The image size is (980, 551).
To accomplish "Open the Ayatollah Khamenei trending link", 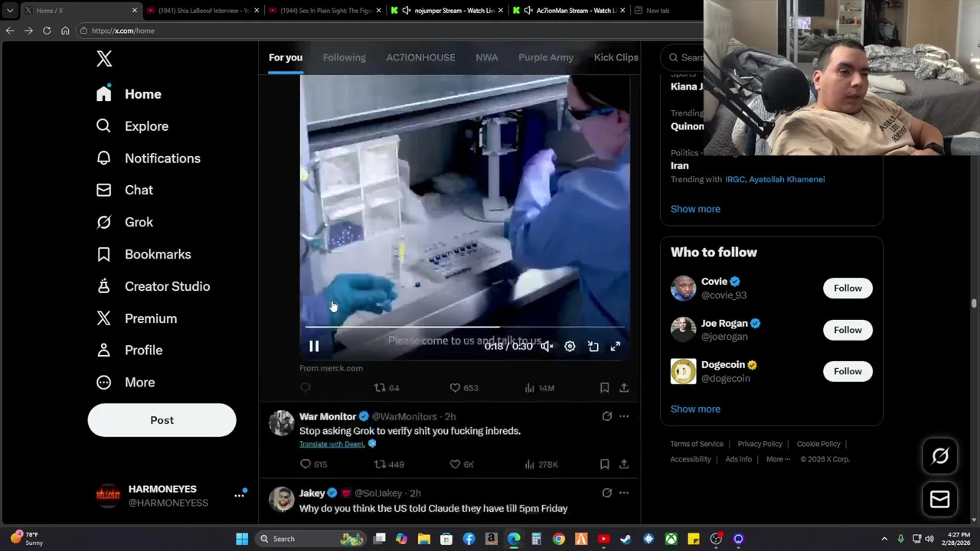I will 786,180.
